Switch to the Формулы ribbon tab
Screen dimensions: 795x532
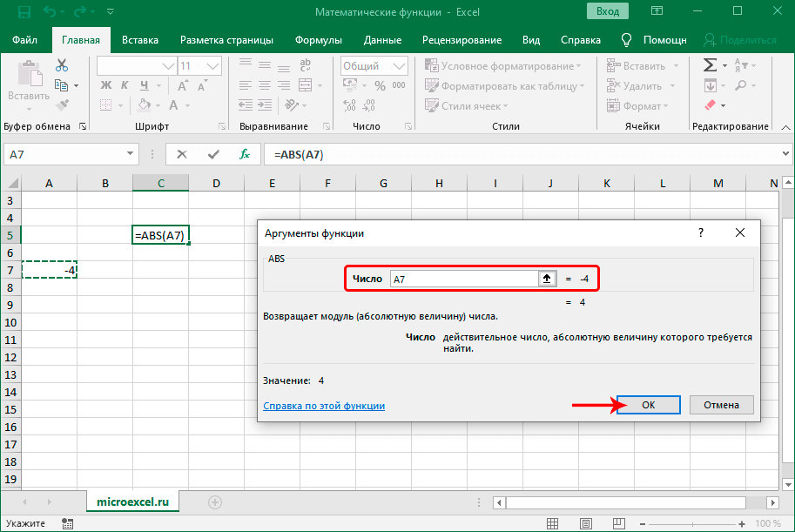[317, 40]
